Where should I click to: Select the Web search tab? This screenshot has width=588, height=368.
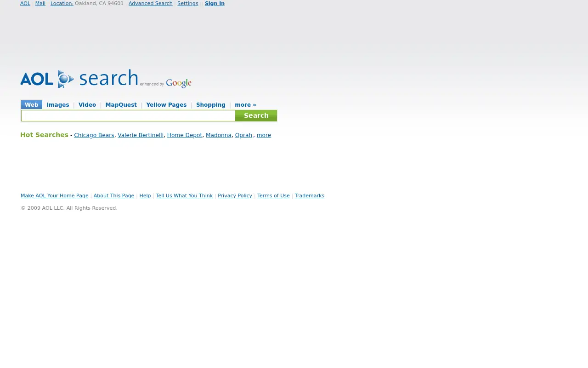tap(32, 105)
